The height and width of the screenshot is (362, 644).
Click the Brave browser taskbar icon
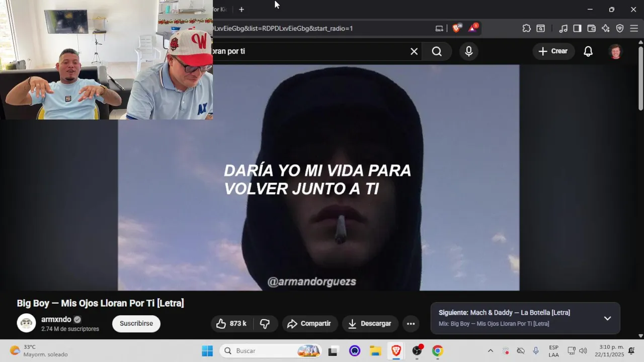(x=396, y=351)
